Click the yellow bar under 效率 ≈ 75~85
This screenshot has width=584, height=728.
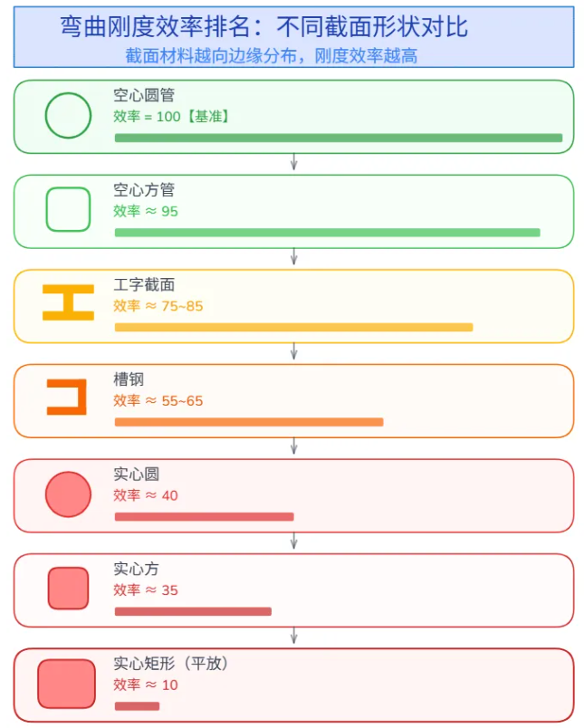coord(294,327)
